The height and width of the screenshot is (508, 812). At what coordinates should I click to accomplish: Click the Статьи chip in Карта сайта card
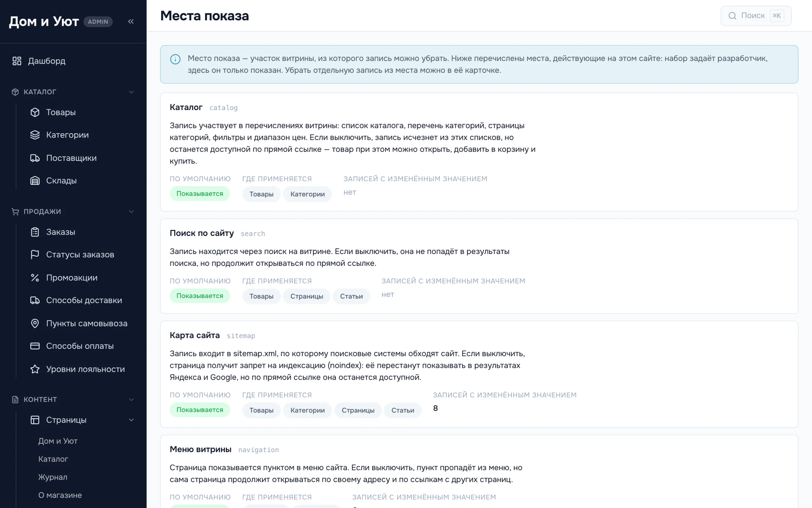[403, 410]
